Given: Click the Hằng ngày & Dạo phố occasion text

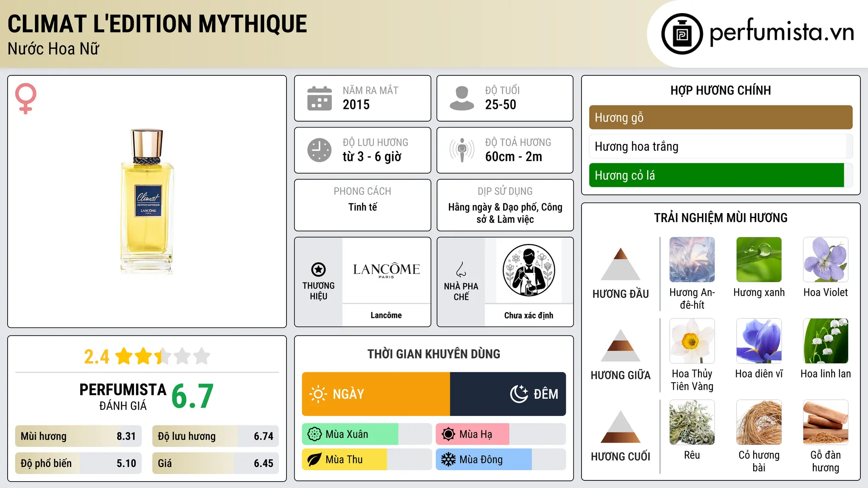Looking at the screenshot, I should point(505,213).
